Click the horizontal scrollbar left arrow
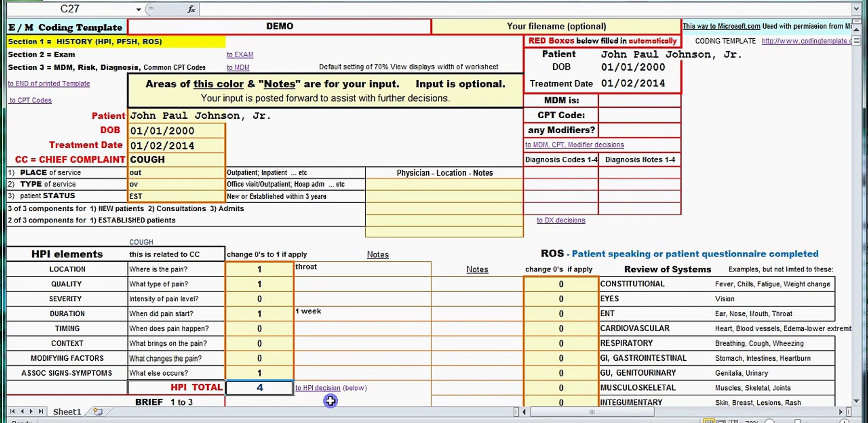Image resolution: width=868 pixels, height=423 pixels. [x=524, y=412]
